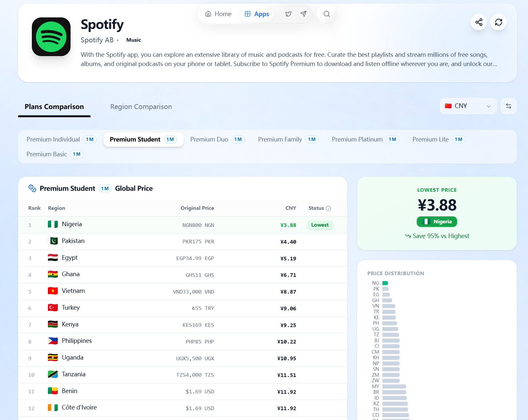528x420 pixels.
Task: Click the Spotify title heading
Action: point(102,25)
